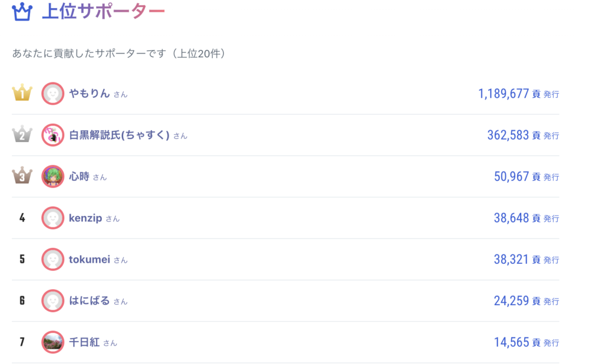
Task: Open the 千日紅 supporter name link
Action: pos(84,342)
